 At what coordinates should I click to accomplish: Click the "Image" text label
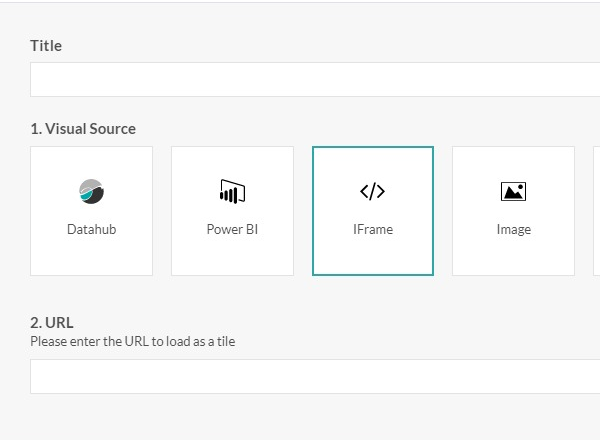point(513,230)
